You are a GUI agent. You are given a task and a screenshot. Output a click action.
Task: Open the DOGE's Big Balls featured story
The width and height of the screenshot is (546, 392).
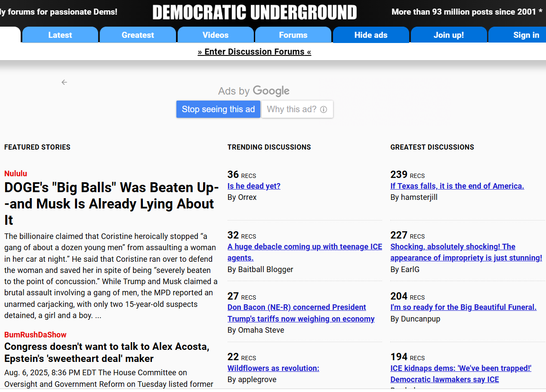tap(111, 204)
